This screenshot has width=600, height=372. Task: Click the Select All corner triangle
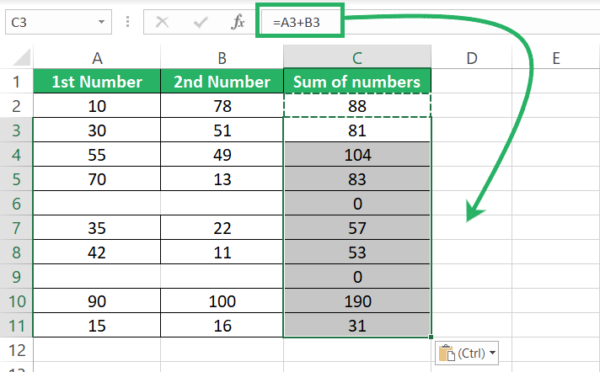pos(22,58)
